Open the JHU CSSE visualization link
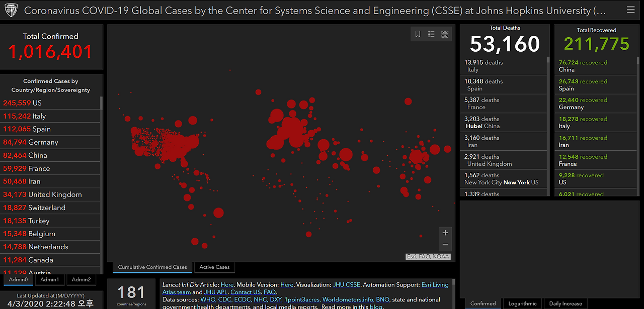This screenshot has height=309, width=644. coord(347,285)
